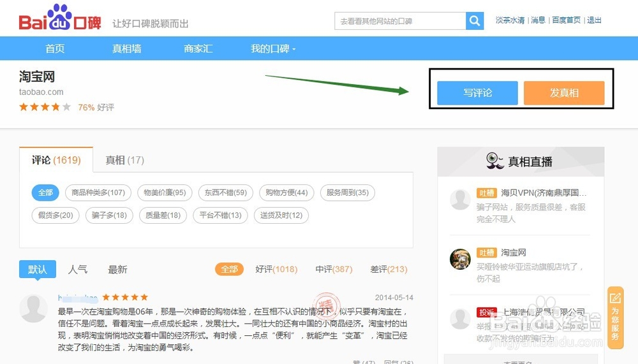
Task: Click the 买哑铃 complaint snippet text
Action: coord(530,272)
